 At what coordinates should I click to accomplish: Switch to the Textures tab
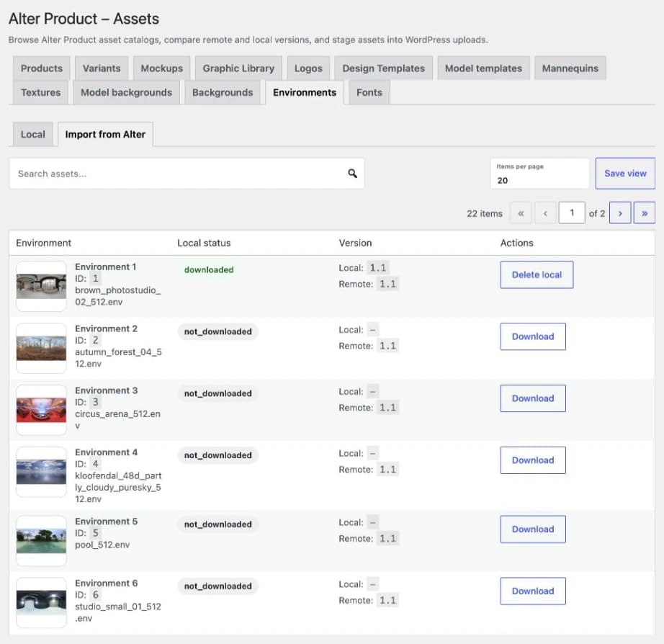pos(40,92)
